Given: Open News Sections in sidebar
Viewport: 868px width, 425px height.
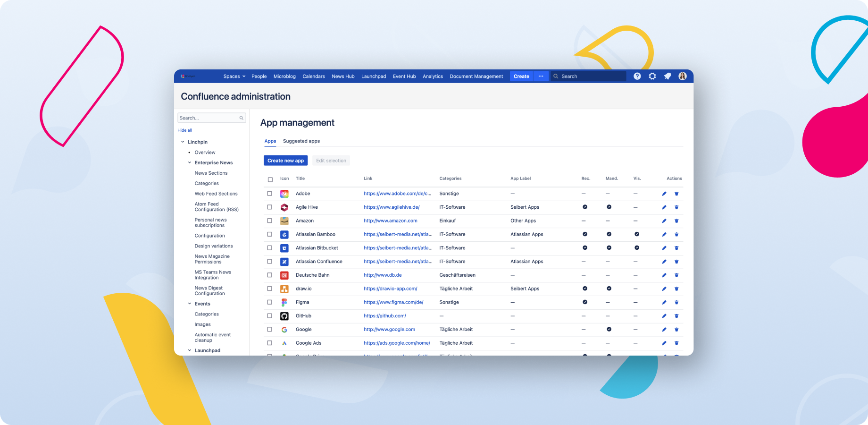Looking at the screenshot, I should tap(211, 173).
